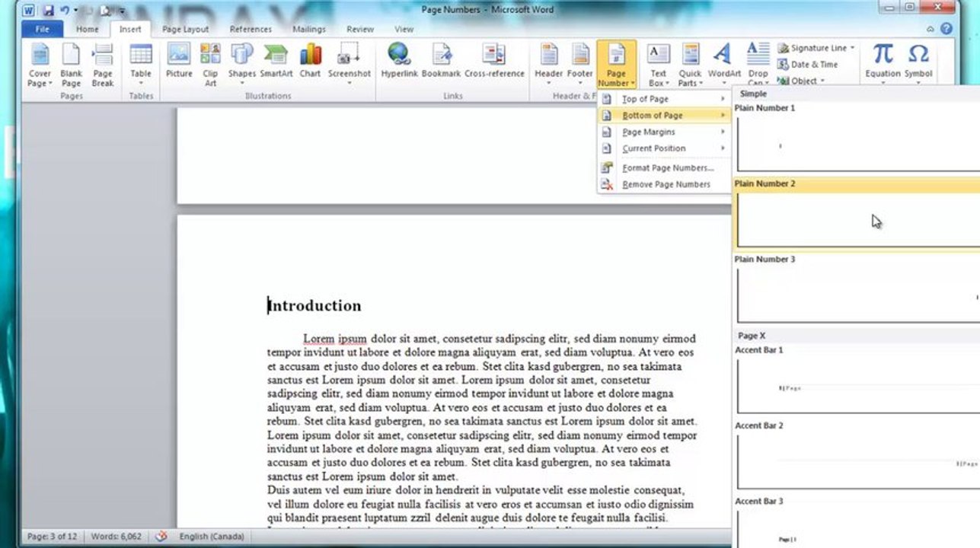Select Plain Number 3 page number style
Screen dimensions: 980x548
pyautogui.click(x=857, y=289)
